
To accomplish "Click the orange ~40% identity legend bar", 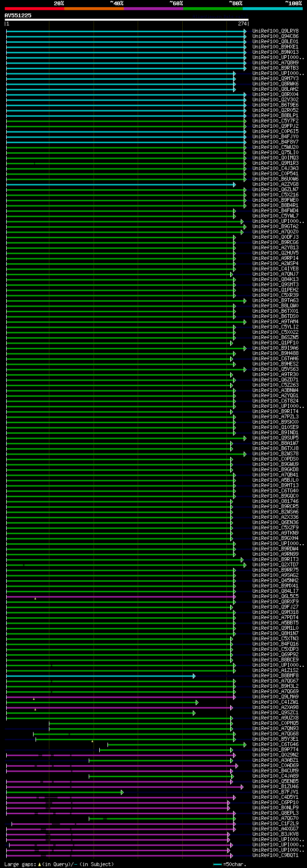I will (94, 9).
